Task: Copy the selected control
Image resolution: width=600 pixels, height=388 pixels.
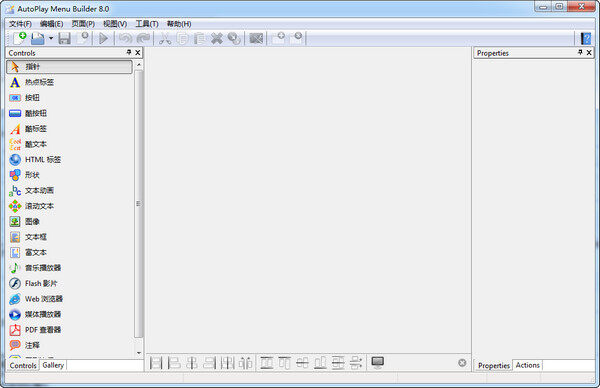Action: coord(183,38)
